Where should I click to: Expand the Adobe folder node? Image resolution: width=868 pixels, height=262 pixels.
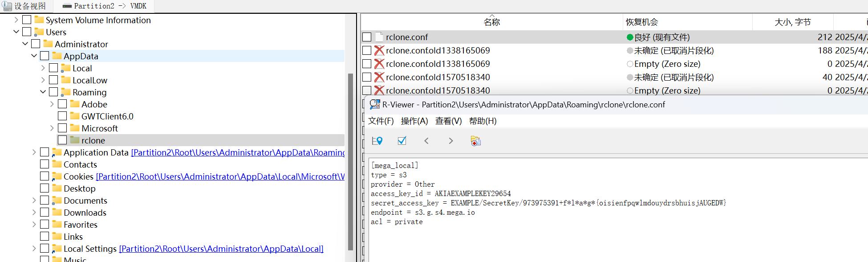pos(52,104)
